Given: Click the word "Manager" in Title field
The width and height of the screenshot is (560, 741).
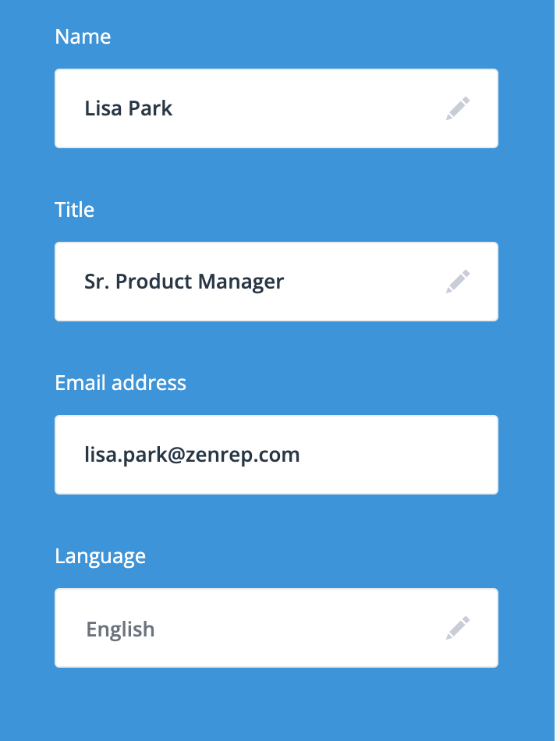Looking at the screenshot, I should [243, 282].
